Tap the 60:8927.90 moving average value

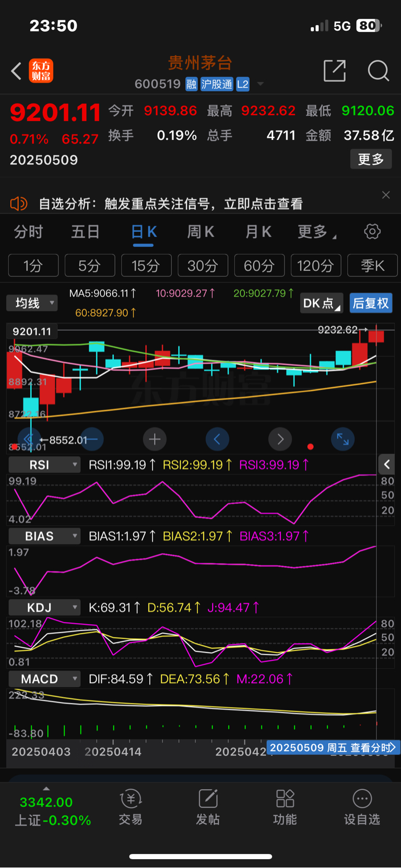click(106, 313)
